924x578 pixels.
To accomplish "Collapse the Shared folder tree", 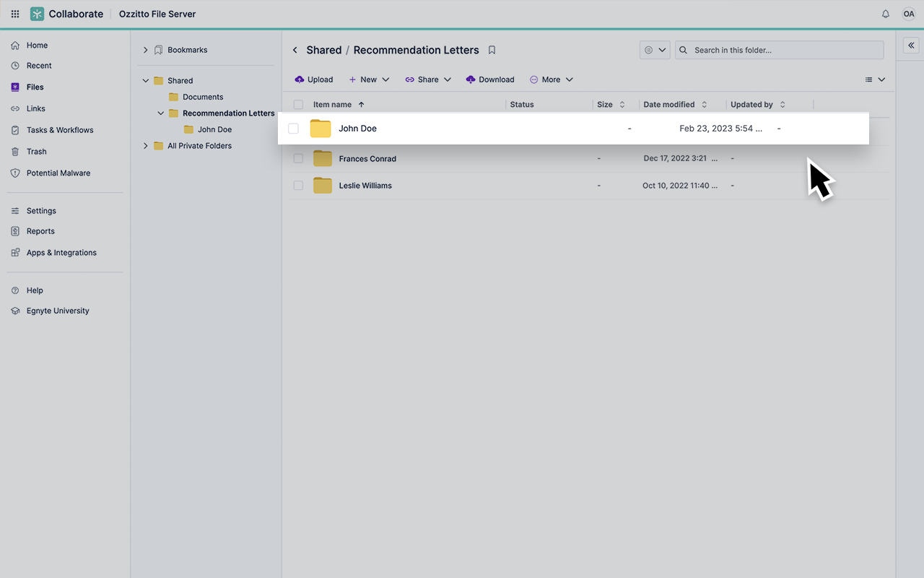I will (145, 80).
